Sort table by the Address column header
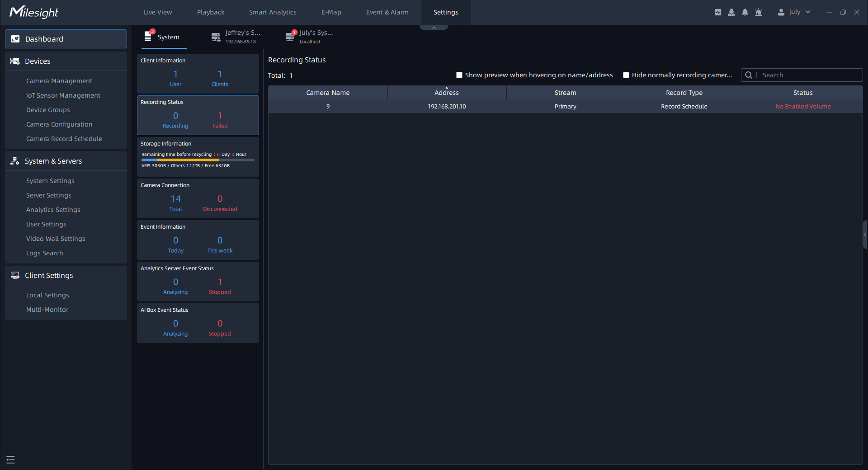This screenshot has height=470, width=868. 446,93
